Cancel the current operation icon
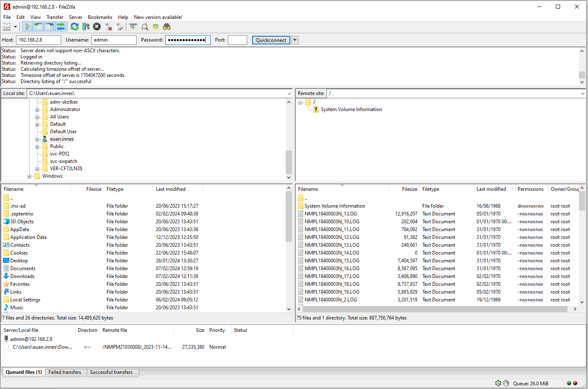 pyautogui.click(x=96, y=26)
